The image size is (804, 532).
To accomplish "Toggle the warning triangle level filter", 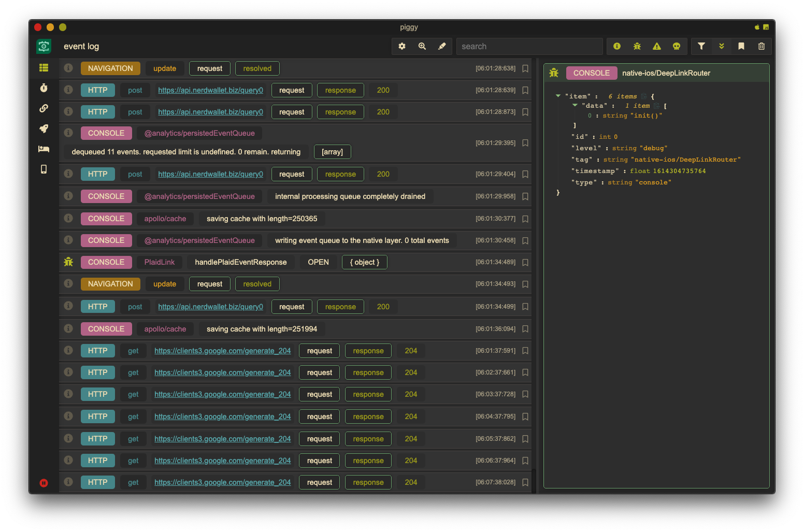I will click(657, 46).
